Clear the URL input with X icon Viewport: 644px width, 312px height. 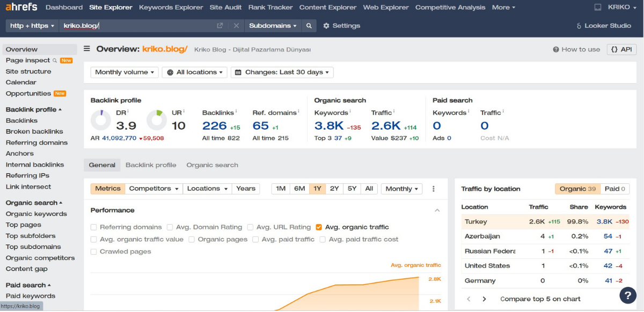tap(236, 26)
